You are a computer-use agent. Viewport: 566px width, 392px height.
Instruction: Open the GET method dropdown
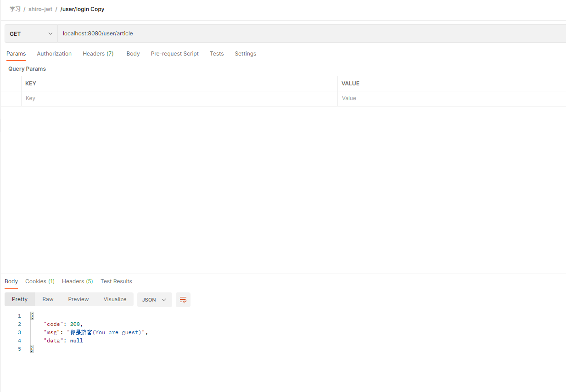point(31,34)
